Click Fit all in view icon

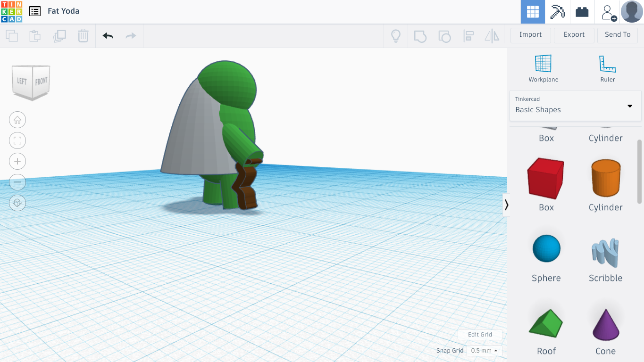[x=17, y=140]
